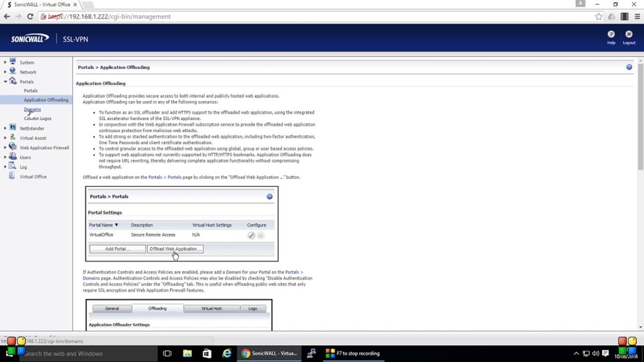
Task: Open the Chrome menu icon
Action: [636, 17]
